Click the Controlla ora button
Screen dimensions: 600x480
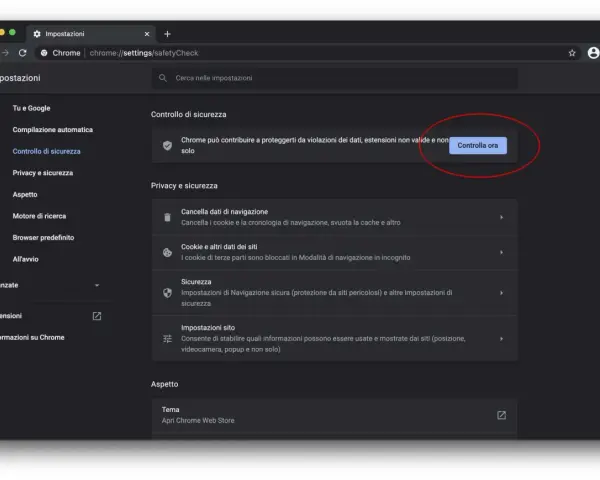click(478, 145)
